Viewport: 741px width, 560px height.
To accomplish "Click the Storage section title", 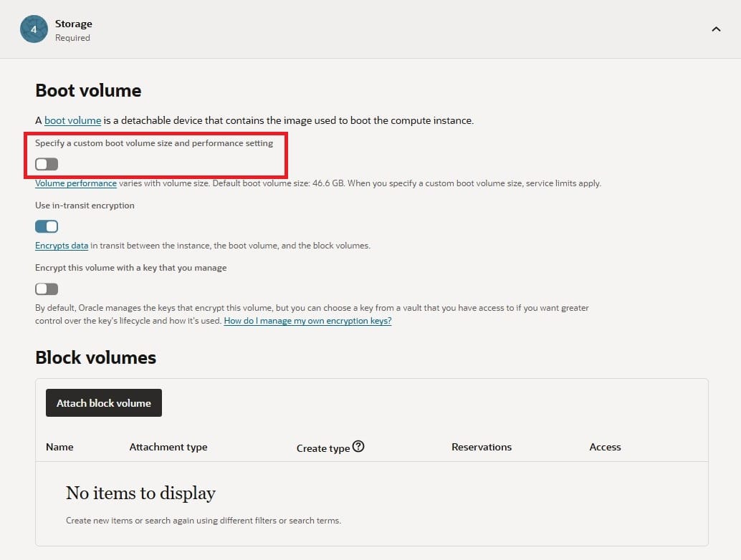I will click(74, 24).
